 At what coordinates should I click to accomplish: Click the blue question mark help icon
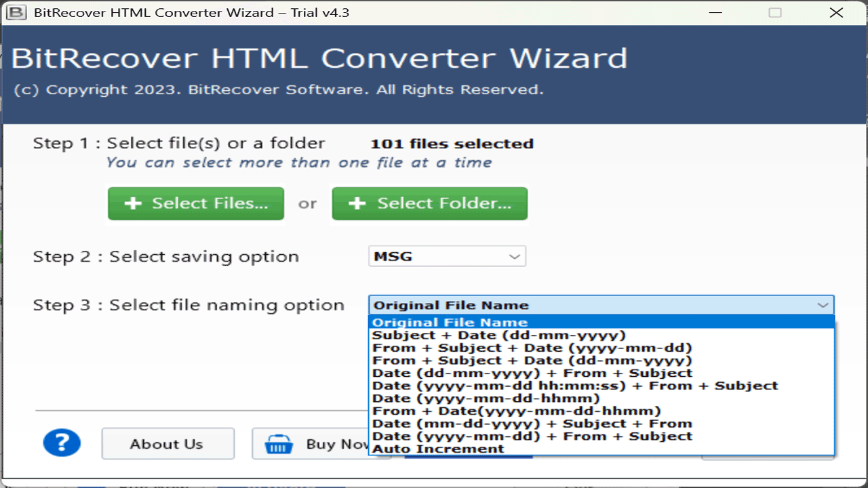[62, 443]
